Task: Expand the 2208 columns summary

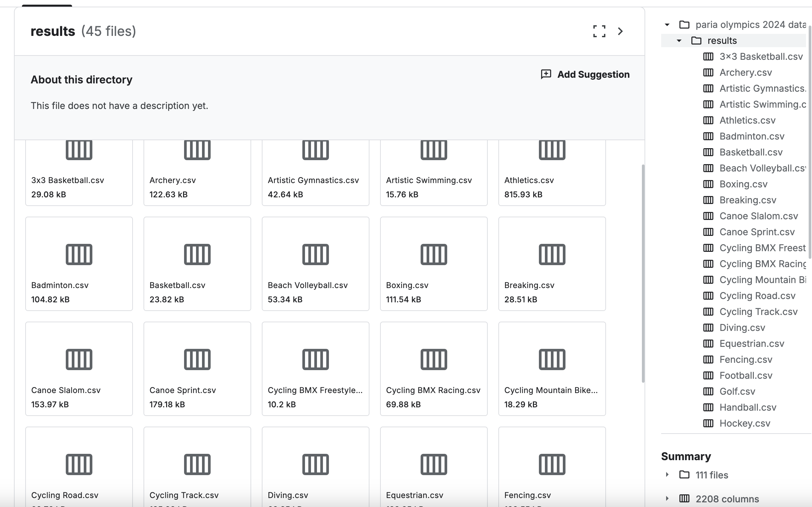Action: [667, 498]
